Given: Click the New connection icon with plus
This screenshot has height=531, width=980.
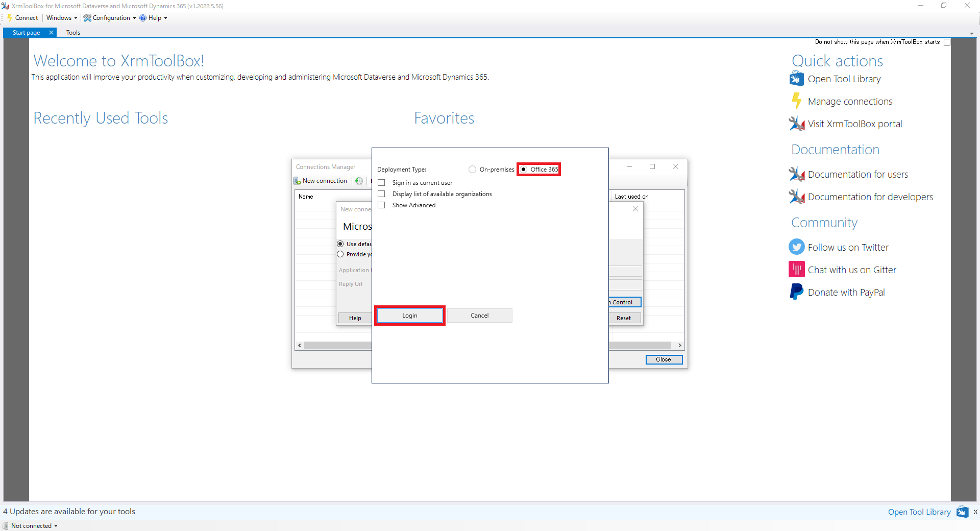Looking at the screenshot, I should [x=297, y=181].
